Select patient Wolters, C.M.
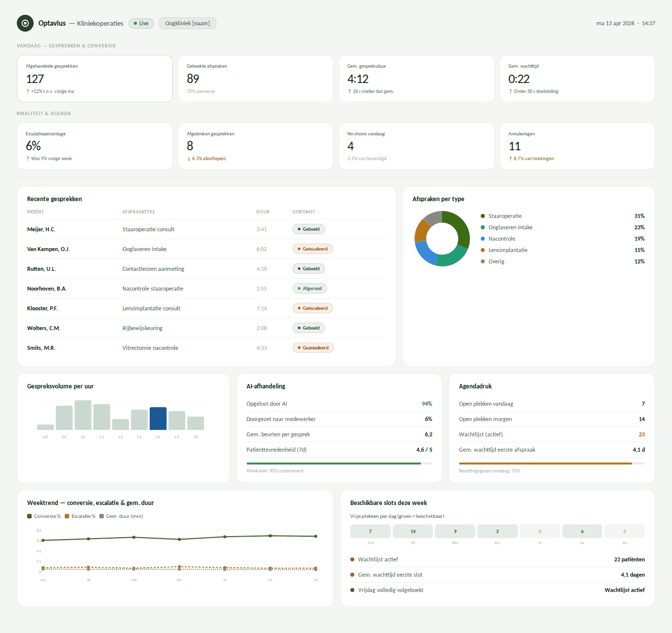Viewport: 672px width, 633px height. tap(43, 328)
